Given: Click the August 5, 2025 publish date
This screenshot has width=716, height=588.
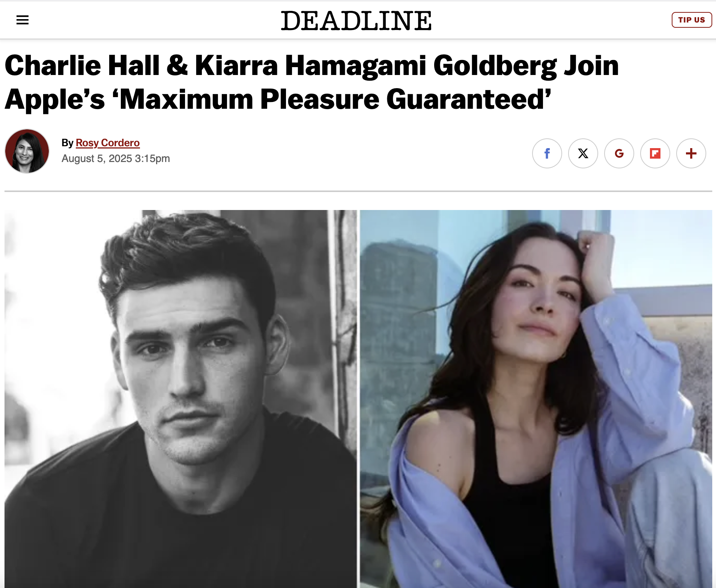Looking at the screenshot, I should pos(97,159).
